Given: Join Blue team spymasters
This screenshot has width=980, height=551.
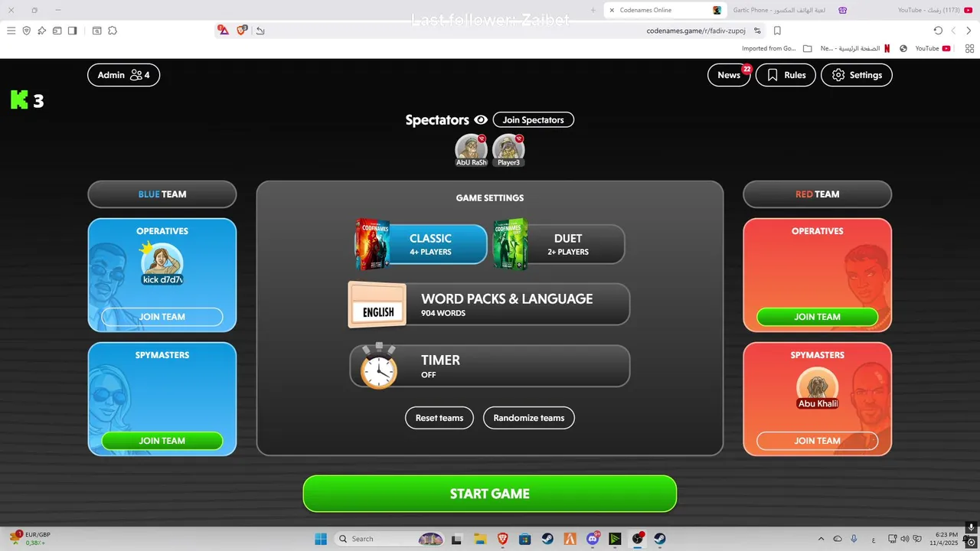Looking at the screenshot, I should (x=162, y=441).
